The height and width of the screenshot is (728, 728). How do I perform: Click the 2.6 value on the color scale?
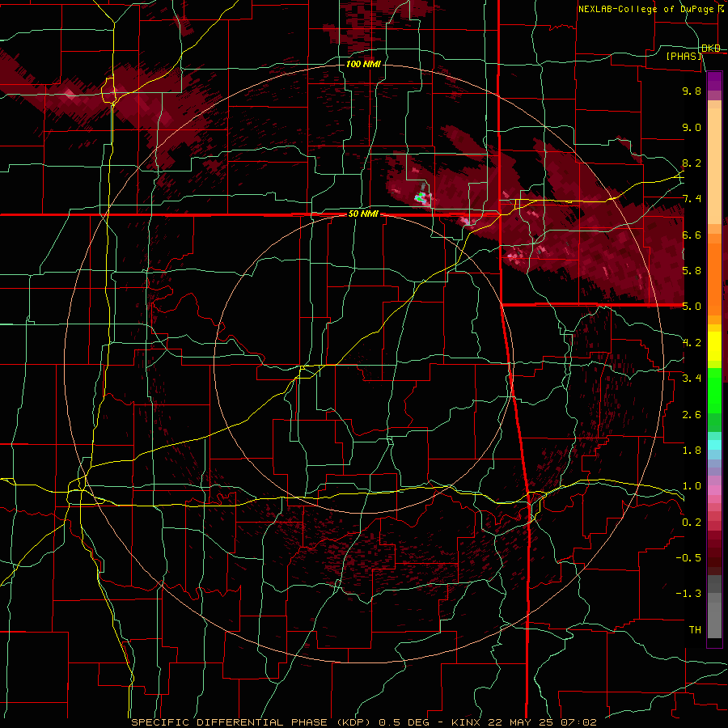pyautogui.click(x=692, y=415)
